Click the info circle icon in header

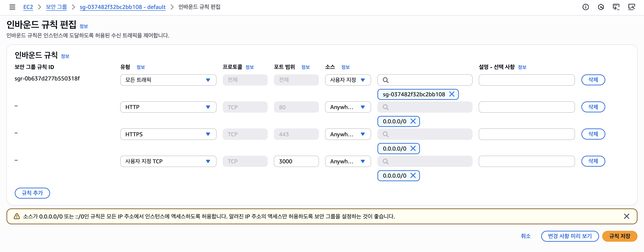(585, 7)
